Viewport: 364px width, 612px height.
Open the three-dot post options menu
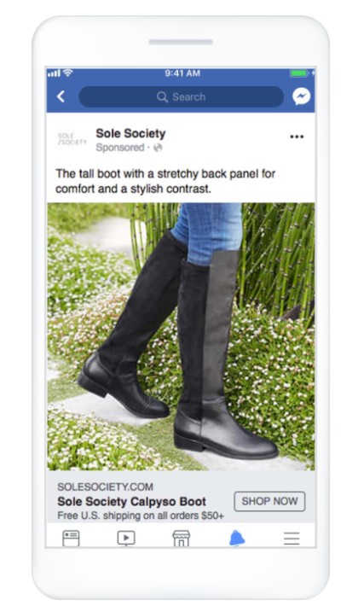[x=297, y=137]
